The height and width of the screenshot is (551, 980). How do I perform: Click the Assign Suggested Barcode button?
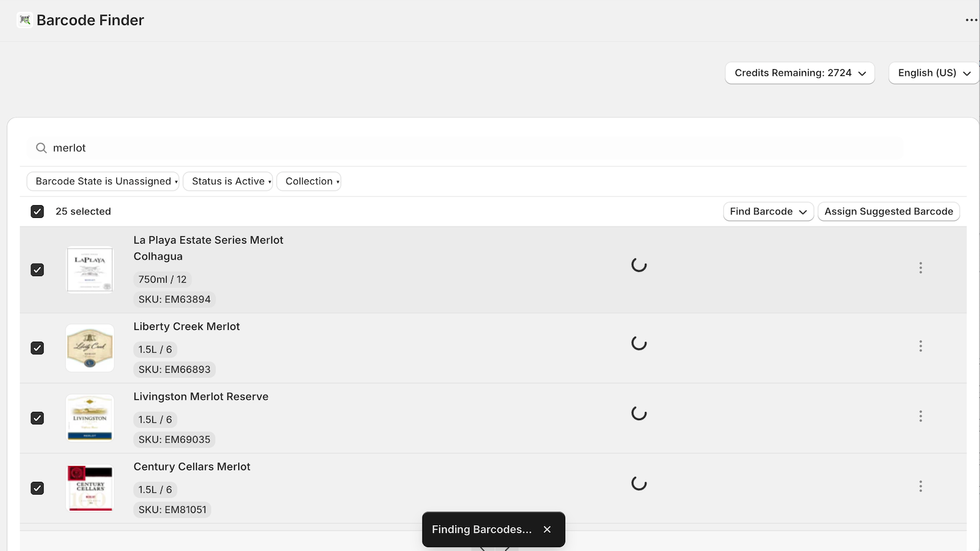pyautogui.click(x=889, y=211)
